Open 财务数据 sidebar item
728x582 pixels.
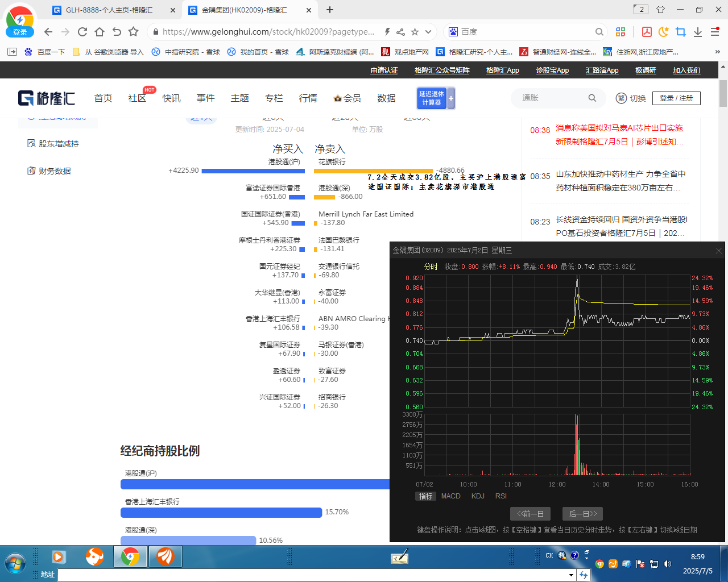pos(49,171)
